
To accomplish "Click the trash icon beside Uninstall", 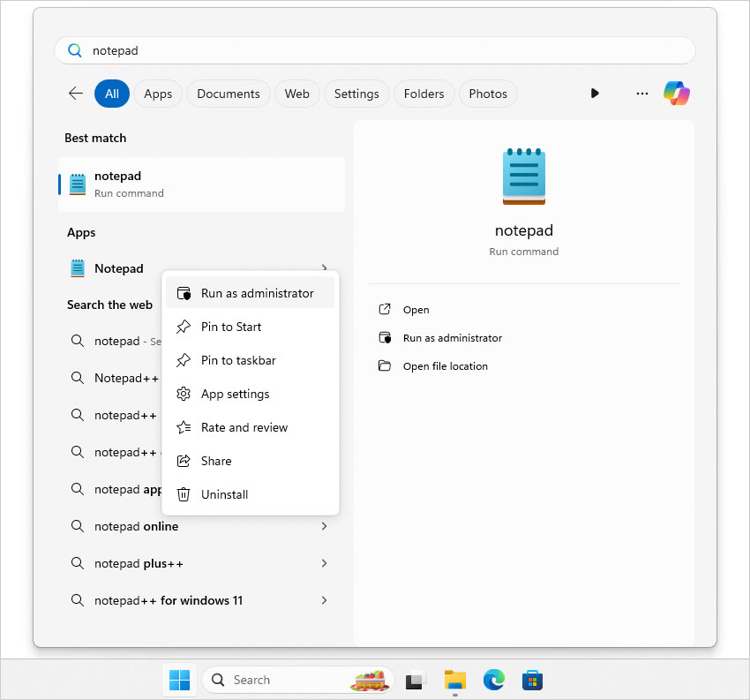I will point(184,494).
